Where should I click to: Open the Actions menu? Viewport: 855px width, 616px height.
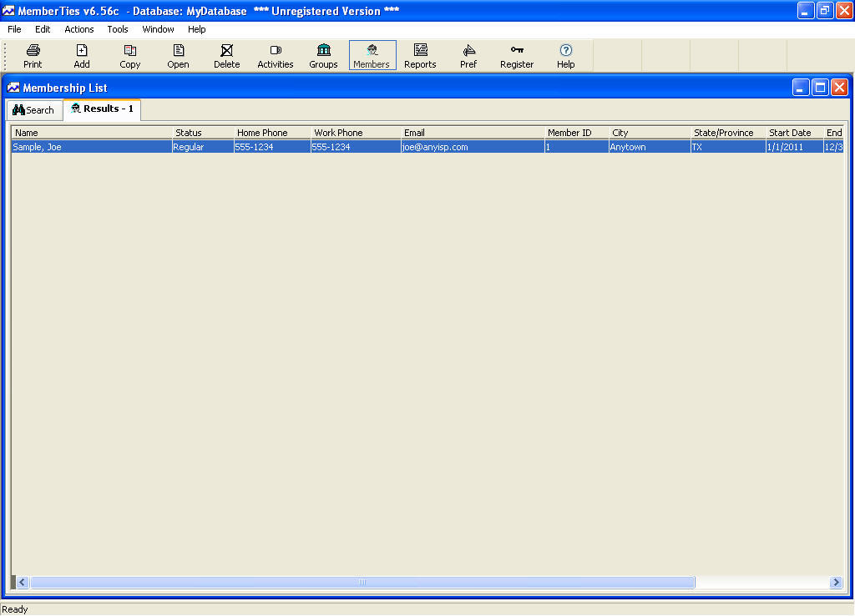[79, 29]
